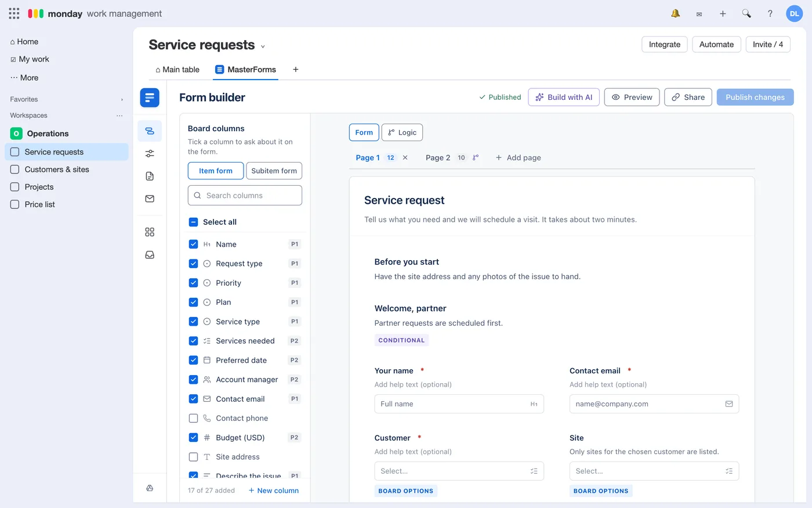Open the Service requests board title dropdown

coord(263,46)
